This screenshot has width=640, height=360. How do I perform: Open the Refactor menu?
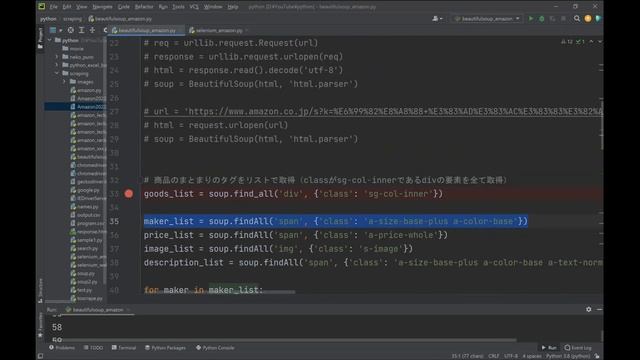pyautogui.click(x=144, y=7)
